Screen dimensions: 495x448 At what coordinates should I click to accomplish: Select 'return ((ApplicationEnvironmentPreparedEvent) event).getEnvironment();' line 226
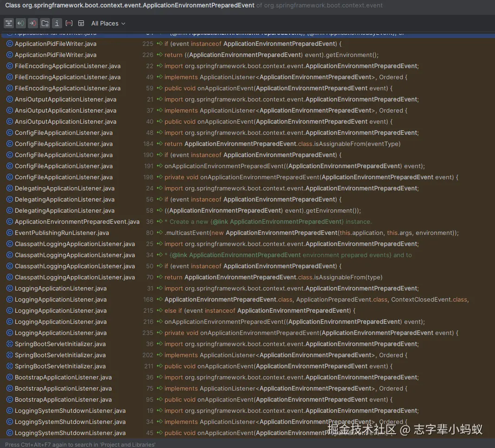pos(272,55)
